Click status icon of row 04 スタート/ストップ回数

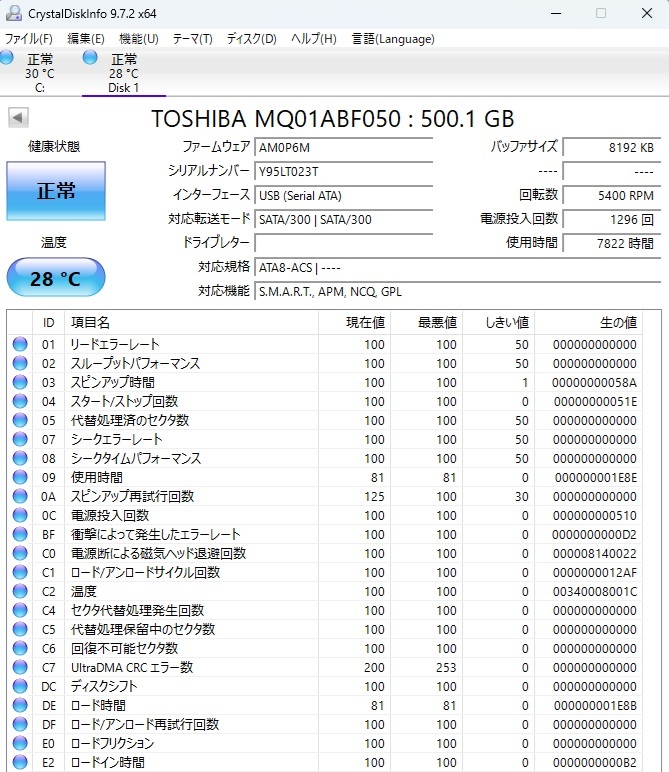click(20, 401)
